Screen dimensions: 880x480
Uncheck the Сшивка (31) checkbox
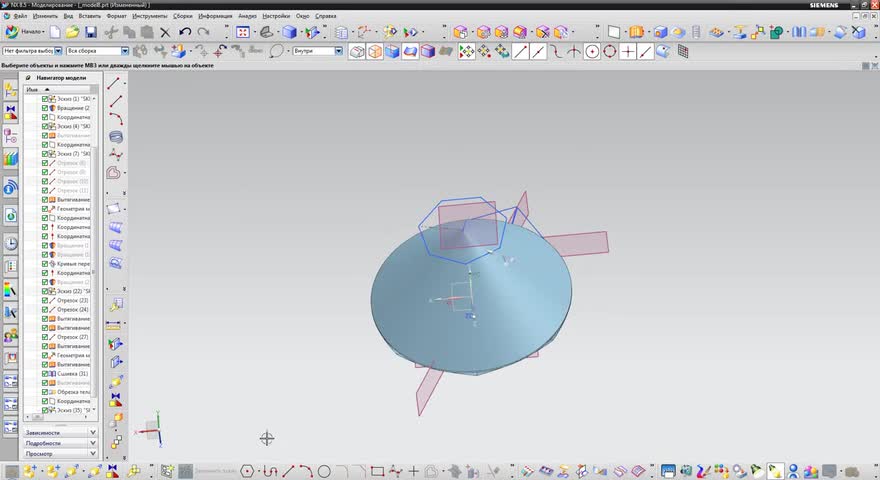[x=45, y=373]
